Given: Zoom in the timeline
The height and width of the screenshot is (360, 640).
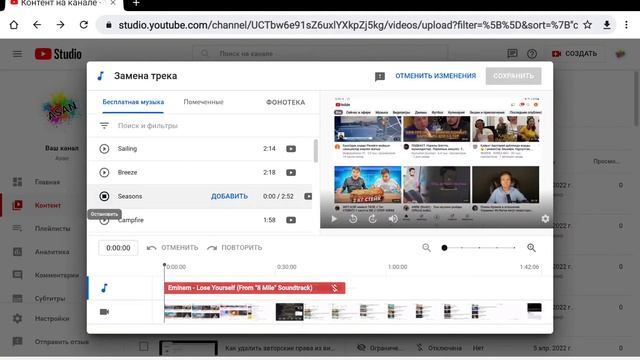Looking at the screenshot, I should coord(531,247).
